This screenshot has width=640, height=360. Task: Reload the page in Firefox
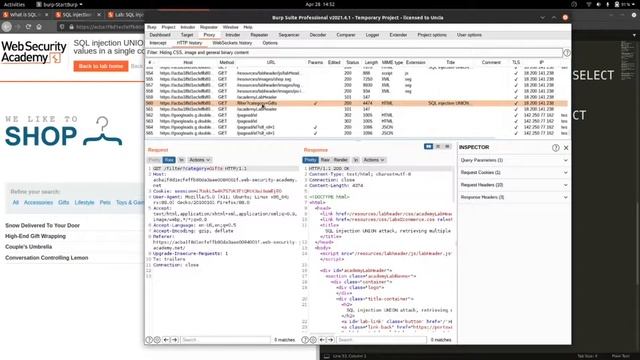28,27
